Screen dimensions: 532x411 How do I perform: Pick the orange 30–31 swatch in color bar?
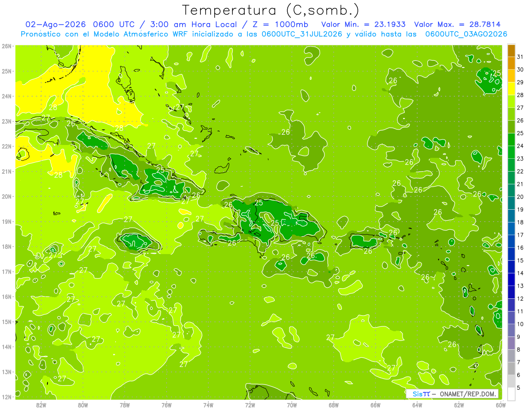(x=511, y=63)
